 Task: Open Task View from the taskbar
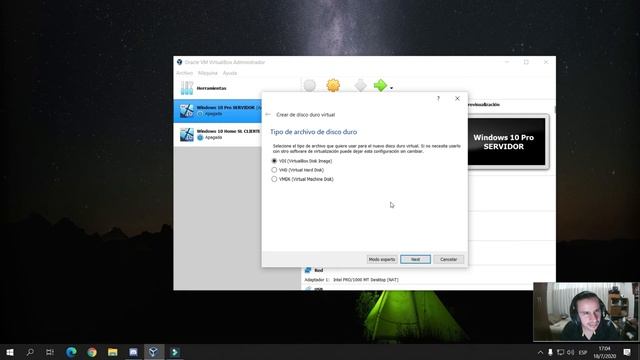click(50, 352)
